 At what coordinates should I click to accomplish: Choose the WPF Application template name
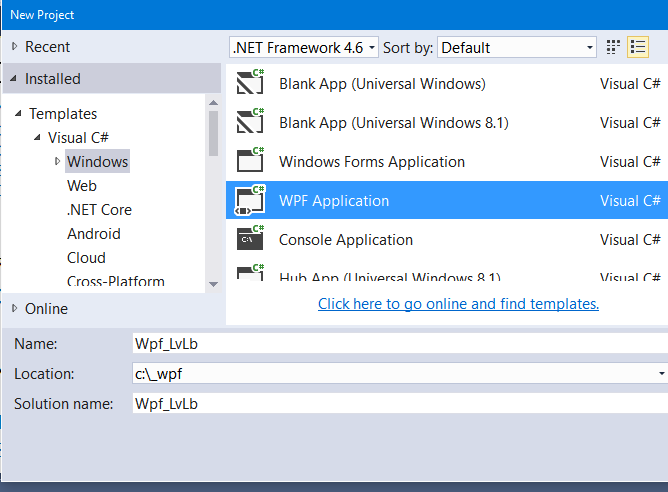point(334,201)
